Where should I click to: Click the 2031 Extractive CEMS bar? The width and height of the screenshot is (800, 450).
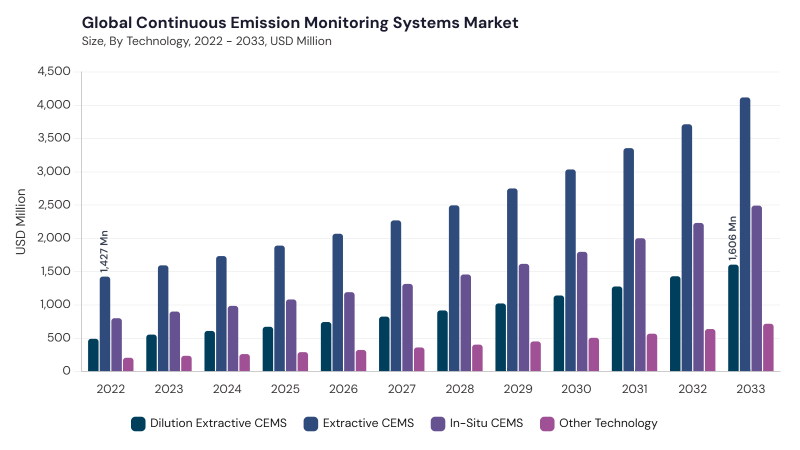coord(629,260)
